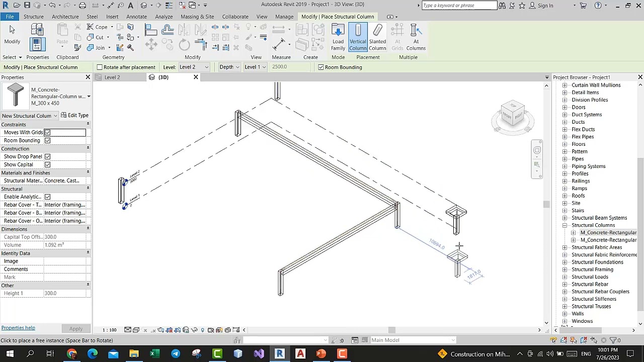Screen dimensions: 644x362
Task: Expand the Walls tree node
Action: tap(565, 314)
